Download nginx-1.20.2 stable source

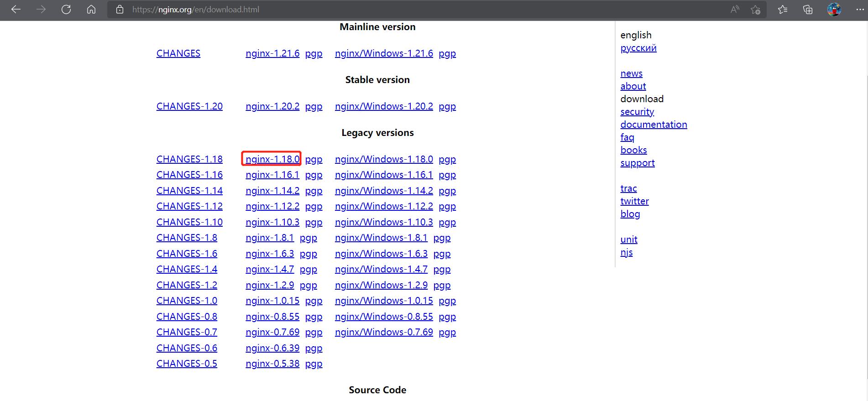pos(272,106)
